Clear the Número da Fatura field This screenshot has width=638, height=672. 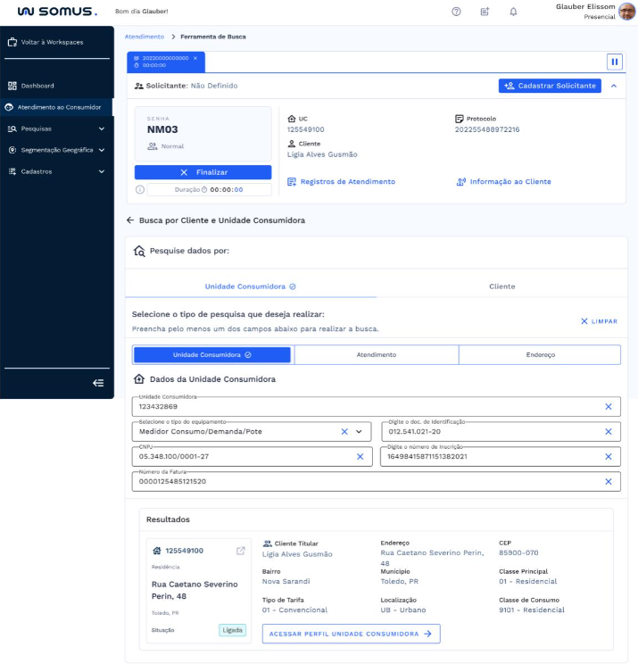click(608, 481)
